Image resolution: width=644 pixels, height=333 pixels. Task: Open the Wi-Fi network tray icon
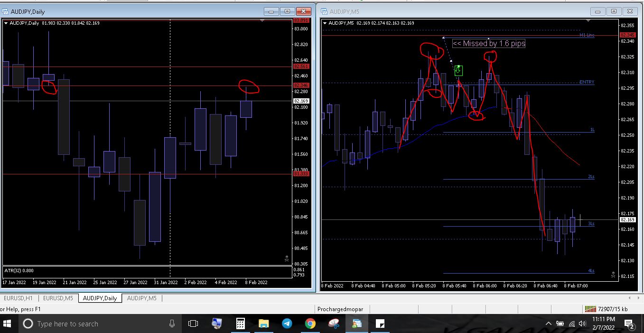coord(571,324)
